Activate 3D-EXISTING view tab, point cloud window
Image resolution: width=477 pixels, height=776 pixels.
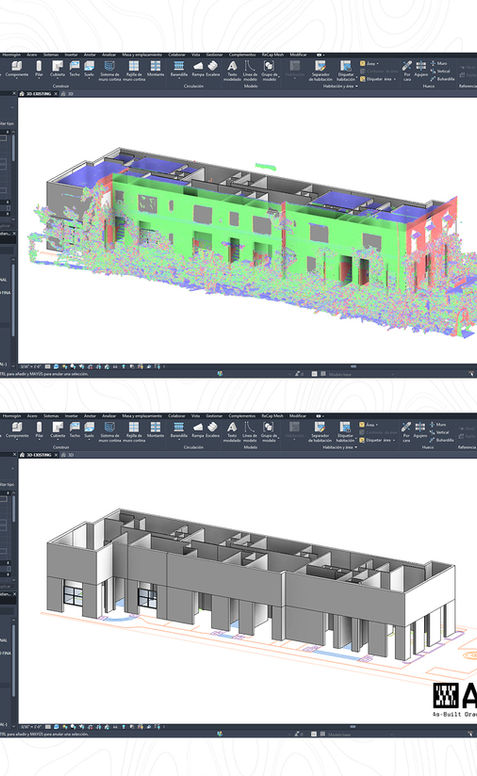click(x=38, y=94)
